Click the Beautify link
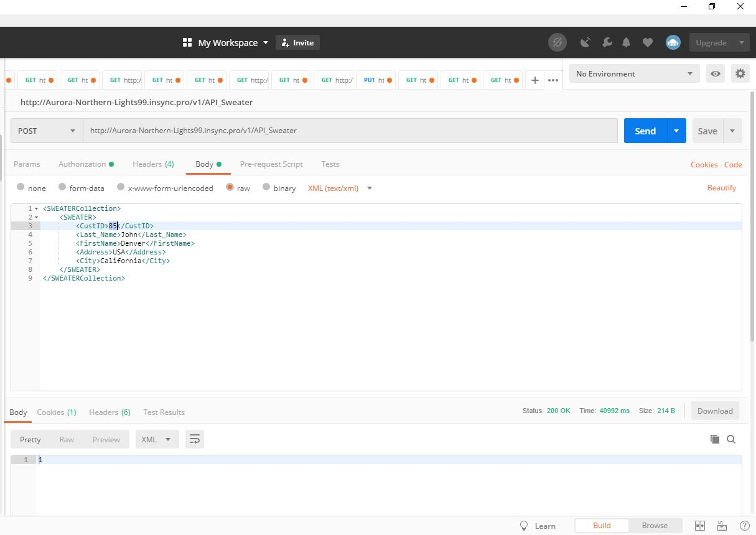This screenshot has height=535, width=756. (721, 188)
